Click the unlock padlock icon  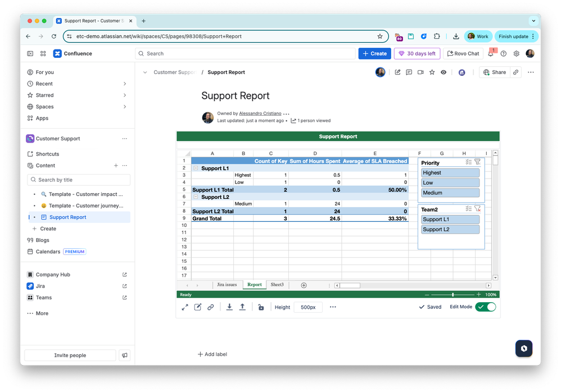coord(261,307)
